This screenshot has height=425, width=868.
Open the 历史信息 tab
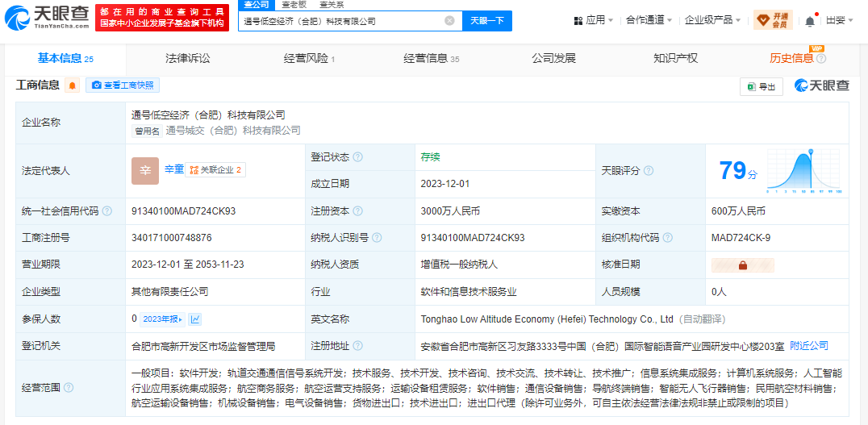791,59
